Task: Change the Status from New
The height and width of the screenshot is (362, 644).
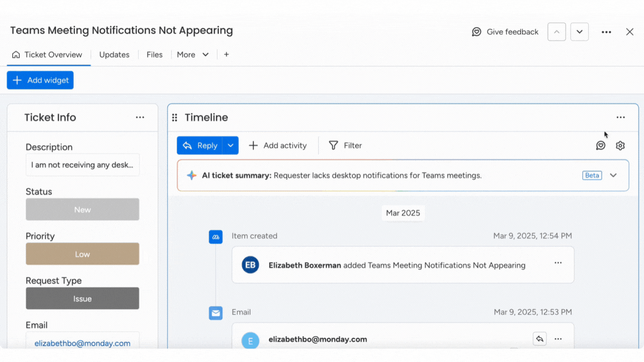Action: [83, 209]
